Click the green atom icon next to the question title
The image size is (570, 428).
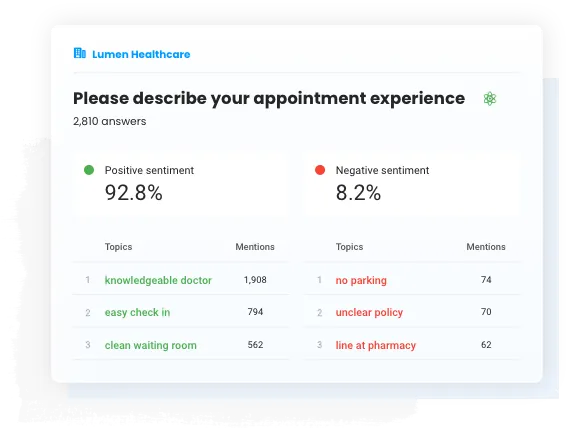(x=490, y=99)
